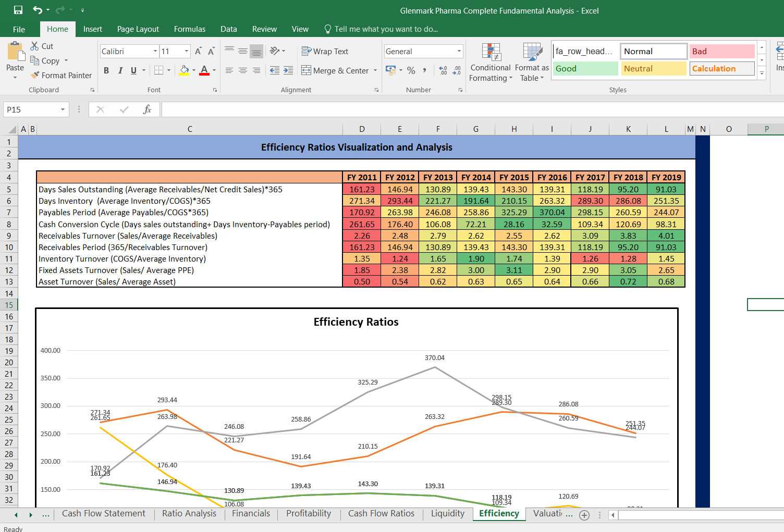The width and height of the screenshot is (784, 532).
Task: Cut the selected cells
Action: (x=42, y=46)
